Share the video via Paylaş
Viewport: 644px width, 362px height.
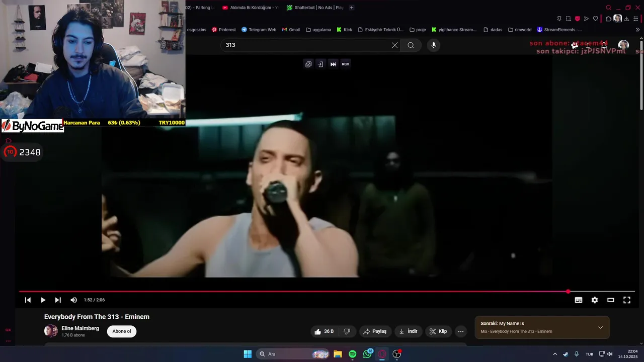point(375,331)
